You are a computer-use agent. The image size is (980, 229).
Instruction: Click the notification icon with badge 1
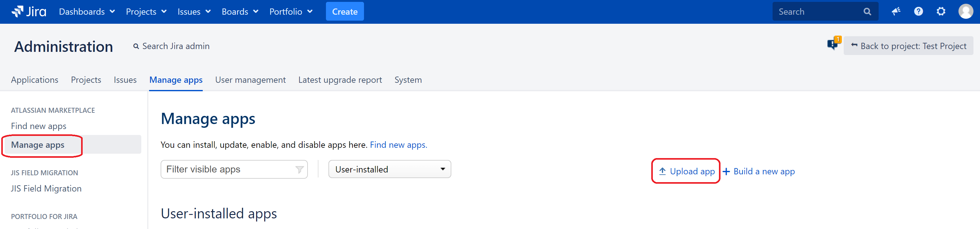[x=833, y=44]
